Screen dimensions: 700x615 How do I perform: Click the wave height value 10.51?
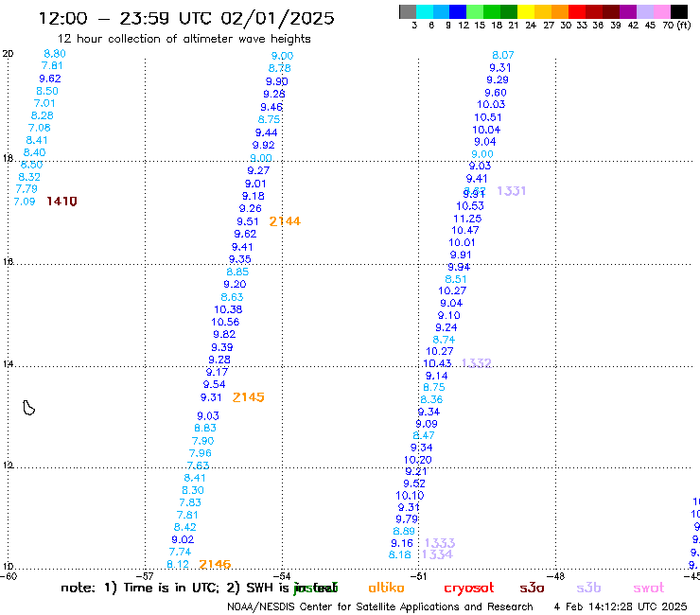click(x=488, y=117)
